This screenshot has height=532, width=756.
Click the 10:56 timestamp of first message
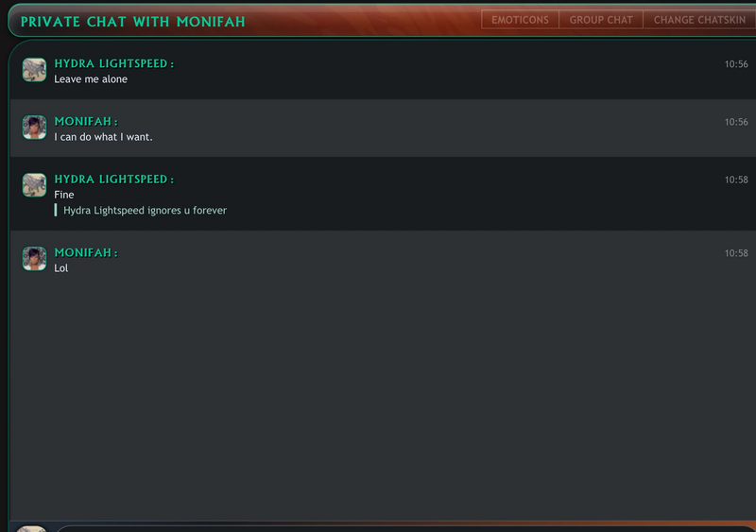736,64
